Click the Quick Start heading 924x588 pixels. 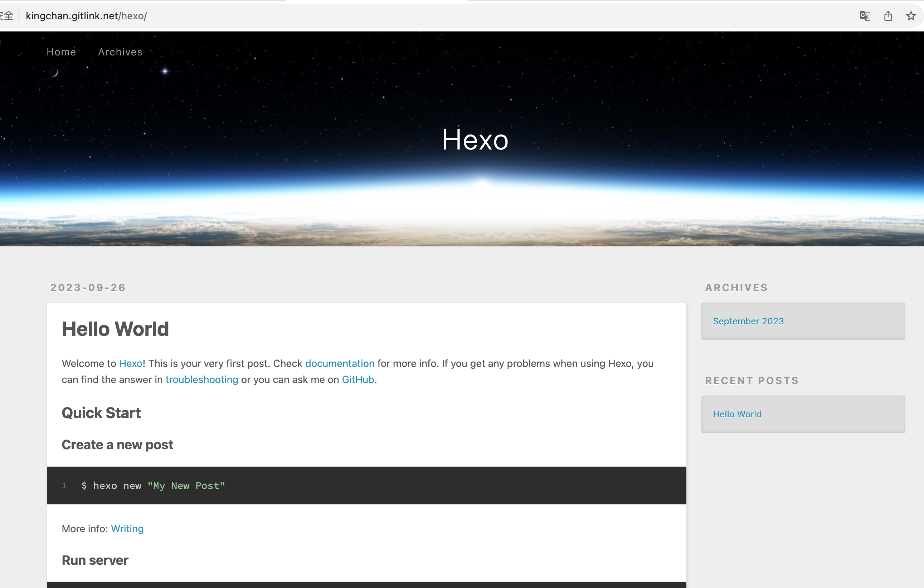101,413
